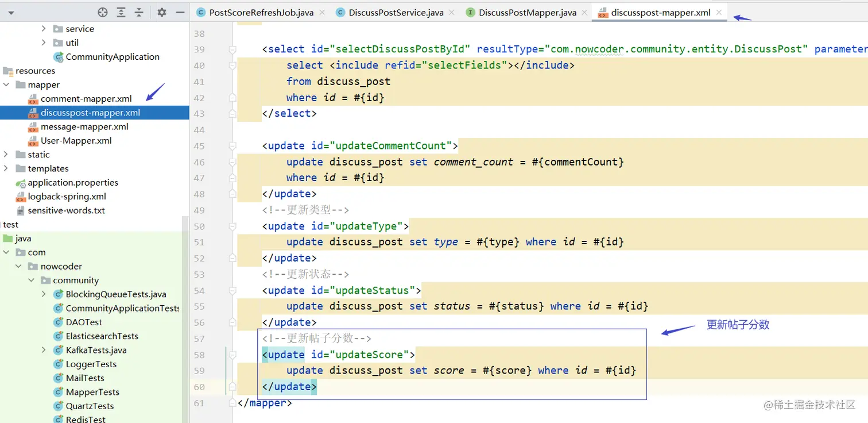Open CommunityApplicationTests class

pyautogui.click(x=122, y=308)
